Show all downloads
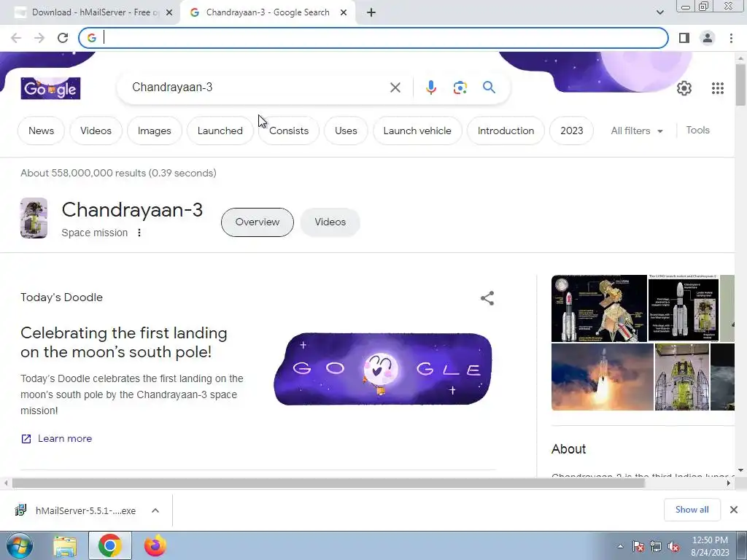747x560 pixels. point(692,510)
